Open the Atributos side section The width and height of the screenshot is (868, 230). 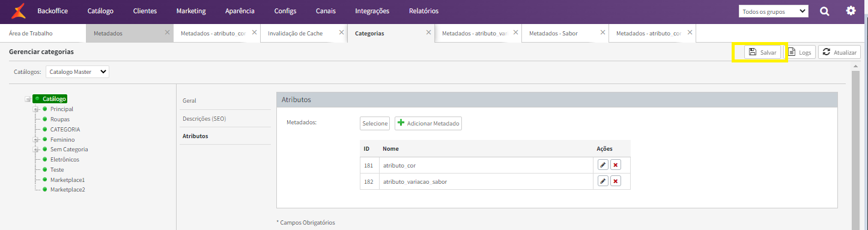pyautogui.click(x=225, y=136)
